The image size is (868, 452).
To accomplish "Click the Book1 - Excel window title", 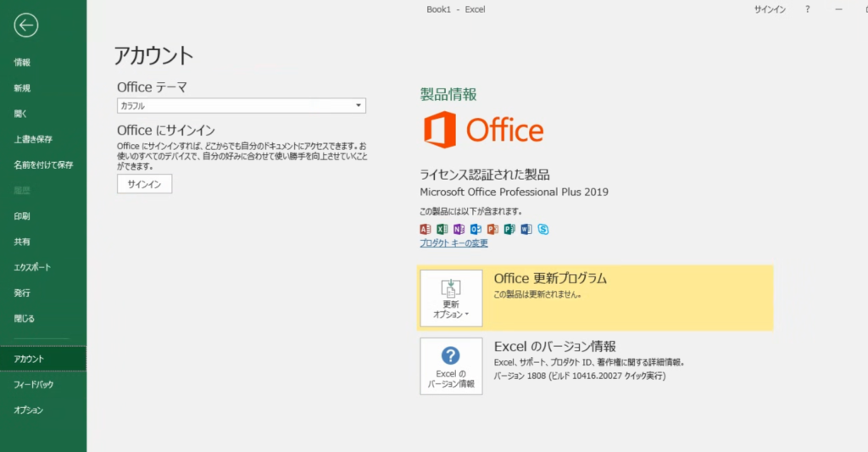I will click(455, 9).
